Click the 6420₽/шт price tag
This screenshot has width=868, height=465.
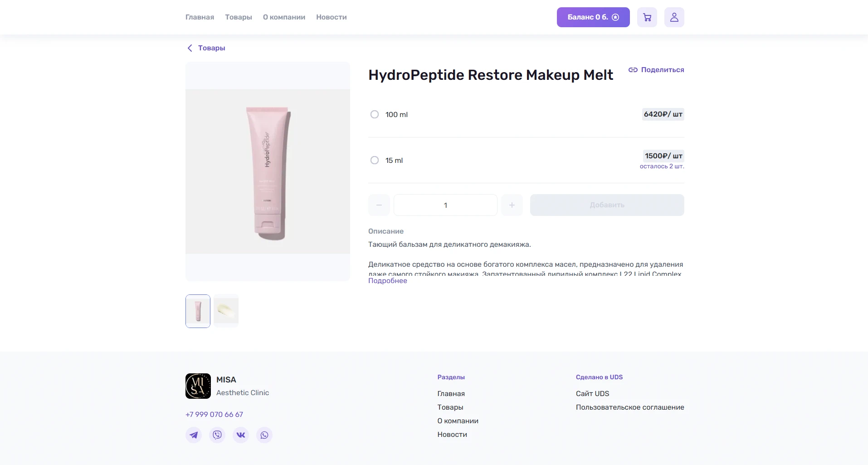coord(663,114)
